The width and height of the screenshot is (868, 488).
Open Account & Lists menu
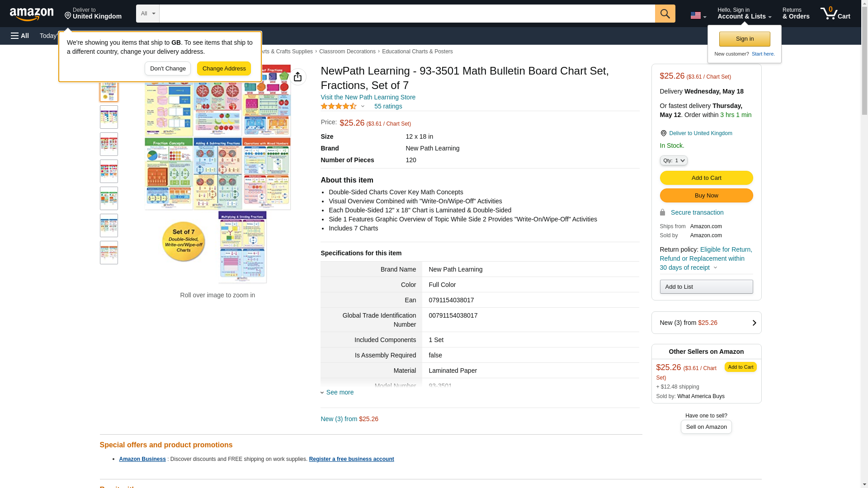pos(744,14)
